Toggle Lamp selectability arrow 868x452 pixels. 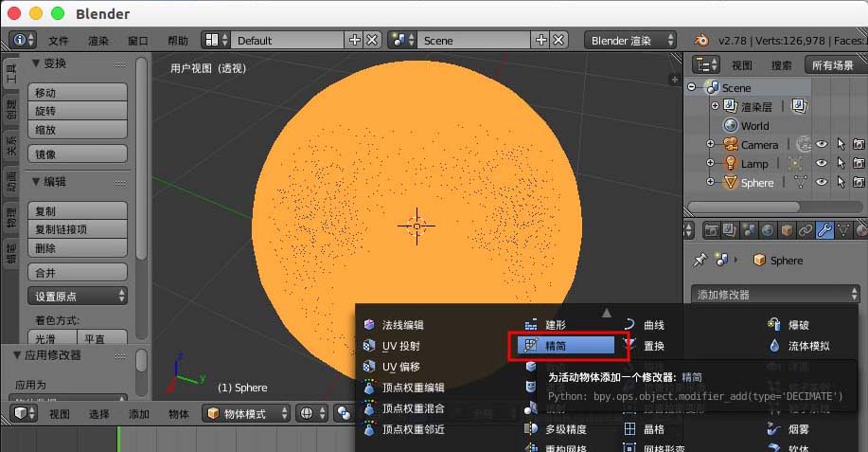coord(841,163)
